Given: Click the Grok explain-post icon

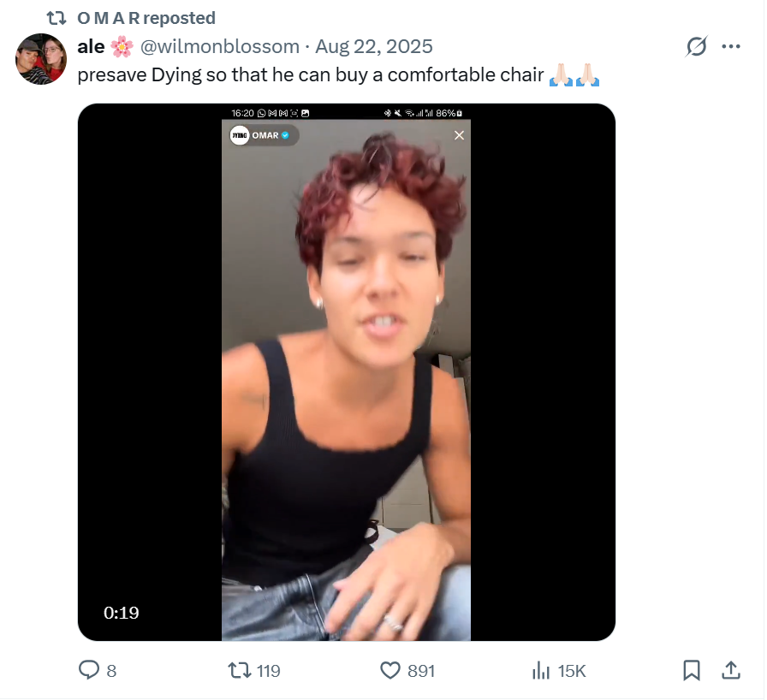Looking at the screenshot, I should coord(696,46).
